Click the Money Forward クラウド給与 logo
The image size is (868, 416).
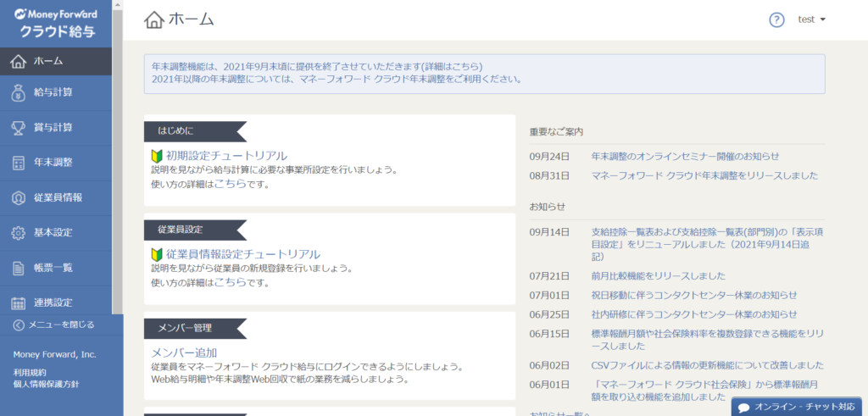pos(56,23)
